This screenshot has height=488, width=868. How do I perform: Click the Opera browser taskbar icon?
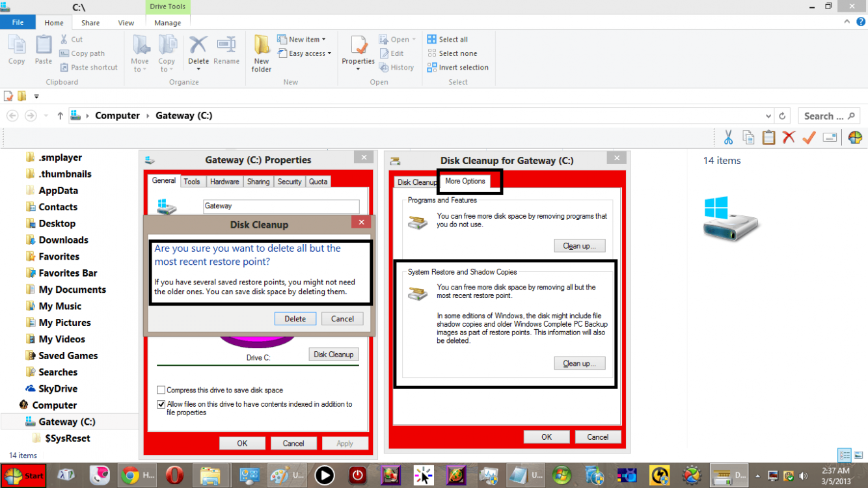(174, 476)
